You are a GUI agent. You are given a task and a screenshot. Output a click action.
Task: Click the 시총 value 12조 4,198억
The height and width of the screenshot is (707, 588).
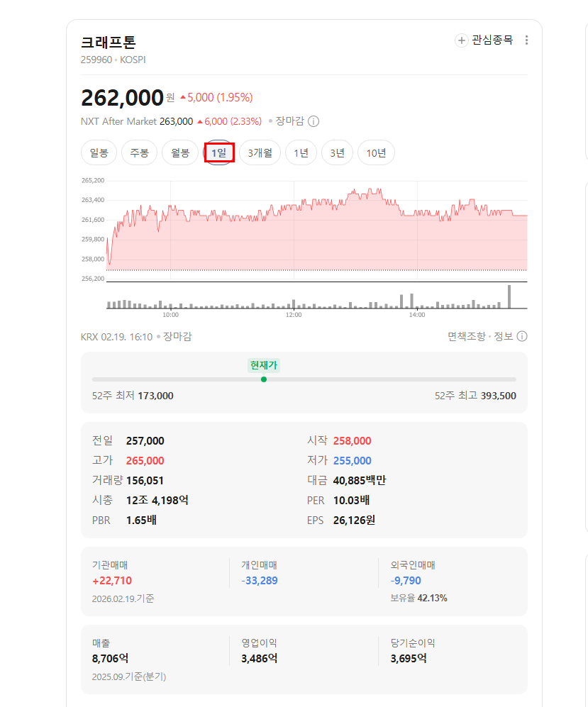(157, 500)
